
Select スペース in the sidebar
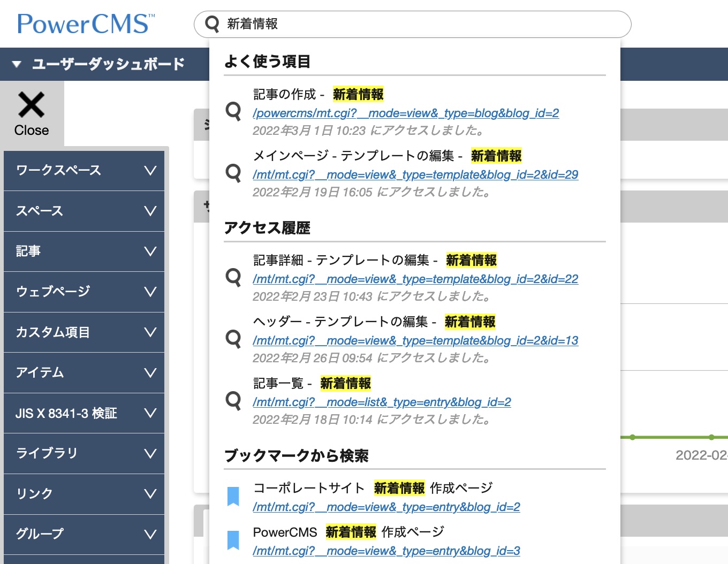click(x=84, y=211)
